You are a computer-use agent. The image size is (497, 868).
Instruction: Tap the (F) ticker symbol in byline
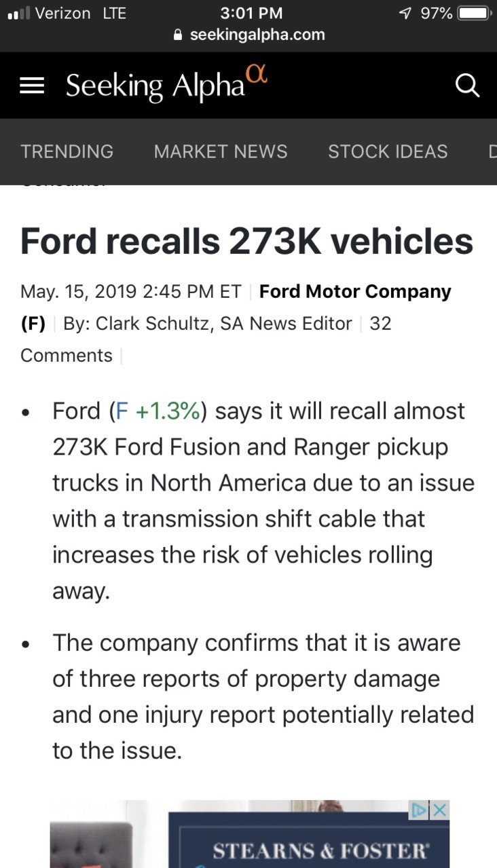[x=33, y=324]
